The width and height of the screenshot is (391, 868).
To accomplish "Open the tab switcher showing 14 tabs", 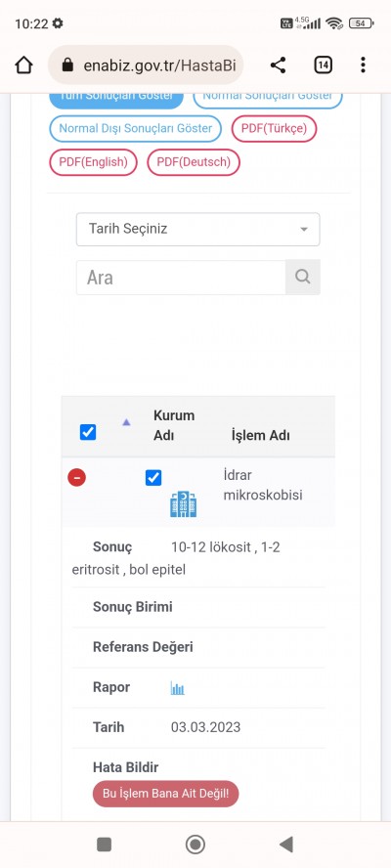I will point(323,65).
